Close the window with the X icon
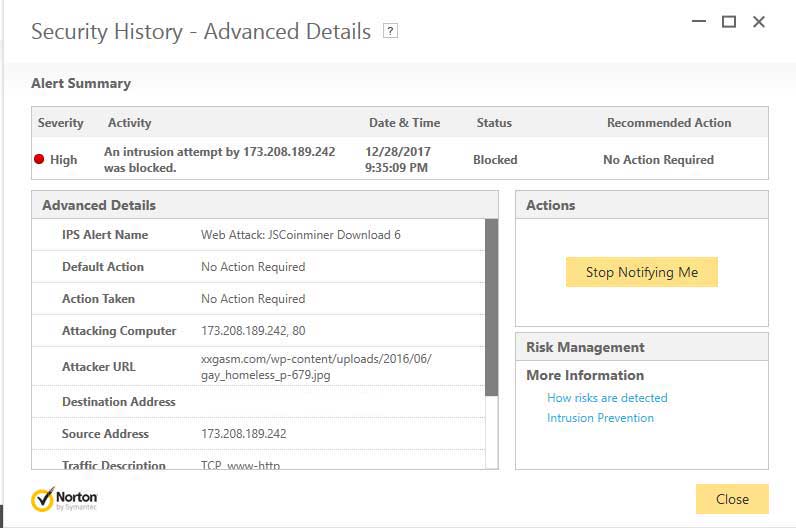The width and height of the screenshot is (796, 528). pyautogui.click(x=759, y=21)
